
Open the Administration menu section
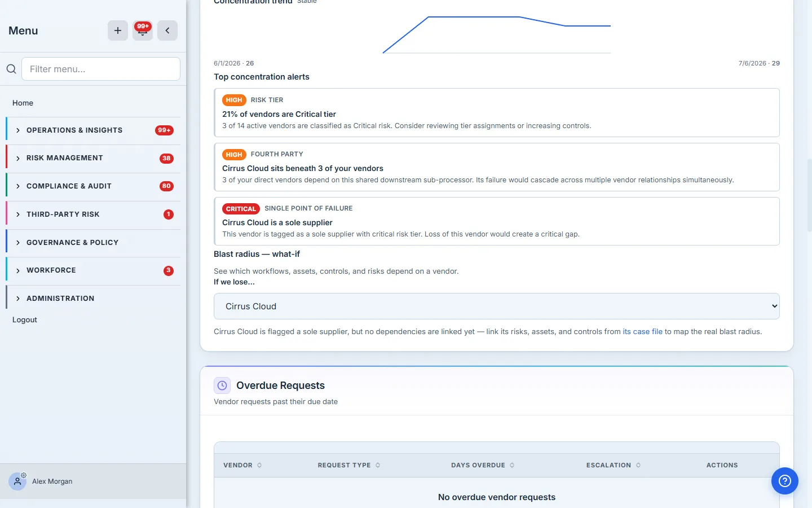click(94, 299)
